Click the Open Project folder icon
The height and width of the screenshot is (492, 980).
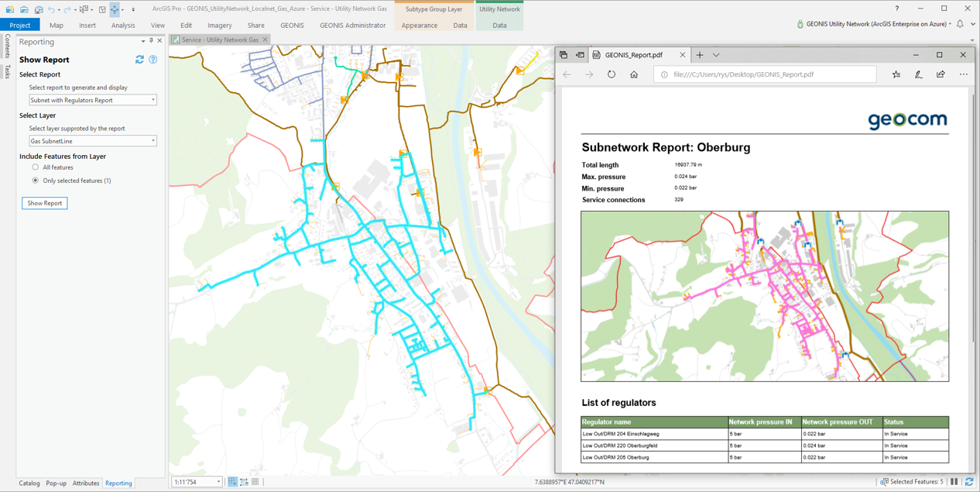click(x=24, y=9)
